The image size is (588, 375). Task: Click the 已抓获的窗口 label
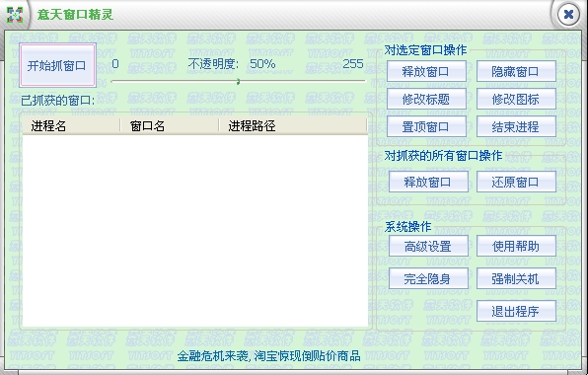click(57, 100)
